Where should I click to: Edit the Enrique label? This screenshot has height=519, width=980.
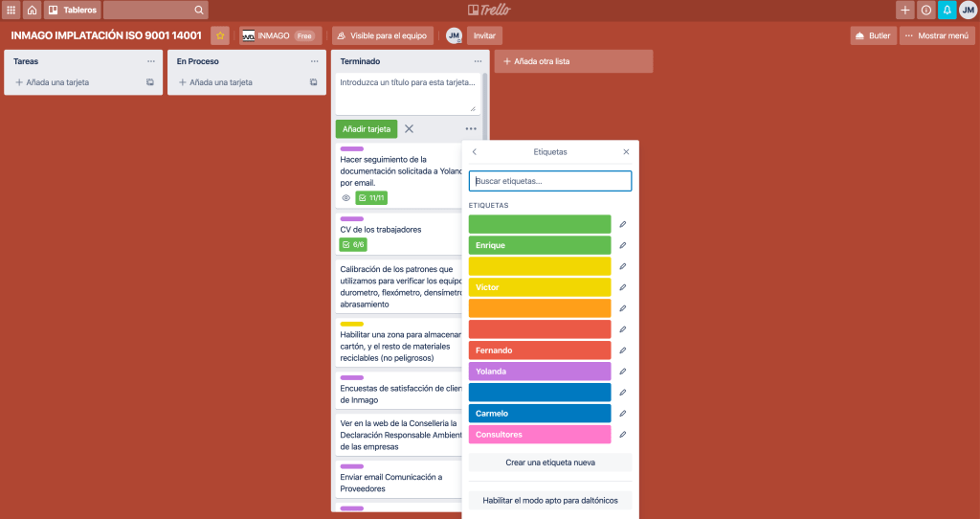(622, 245)
